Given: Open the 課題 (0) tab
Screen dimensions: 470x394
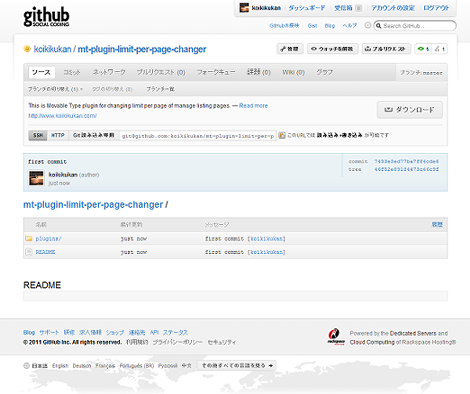Looking at the screenshot, I should click(259, 72).
